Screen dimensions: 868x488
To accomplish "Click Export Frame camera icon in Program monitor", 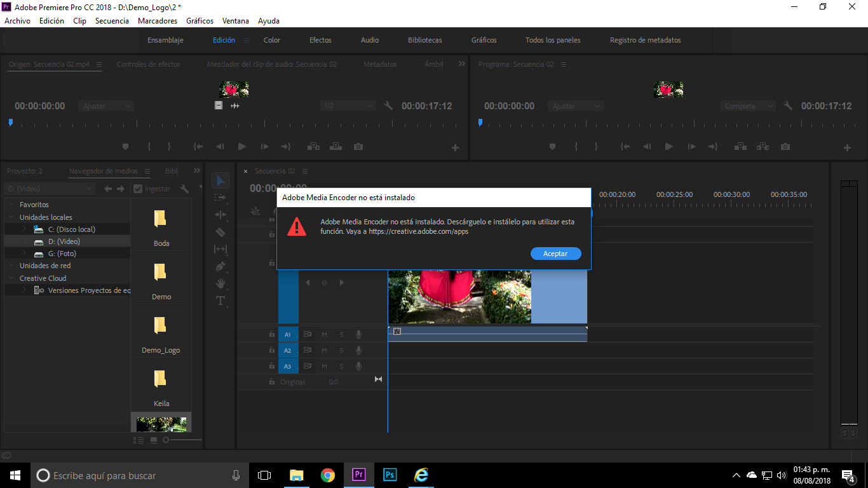I will [x=785, y=147].
